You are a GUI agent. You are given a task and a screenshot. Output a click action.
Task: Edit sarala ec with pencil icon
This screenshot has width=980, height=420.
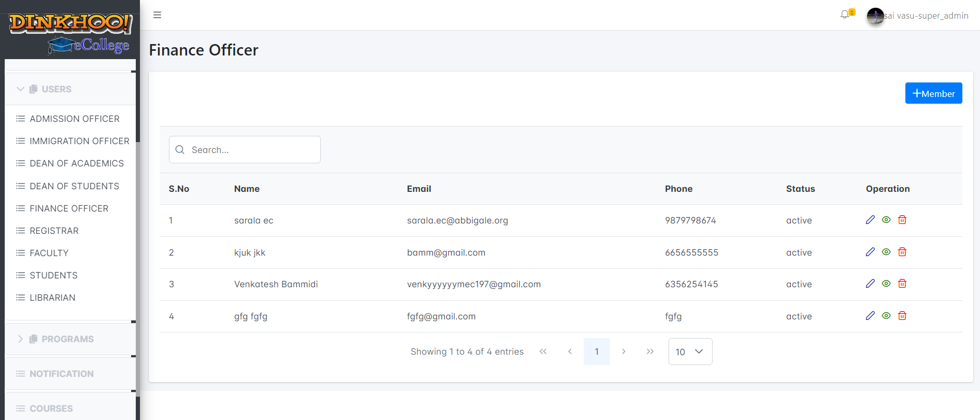point(870,220)
